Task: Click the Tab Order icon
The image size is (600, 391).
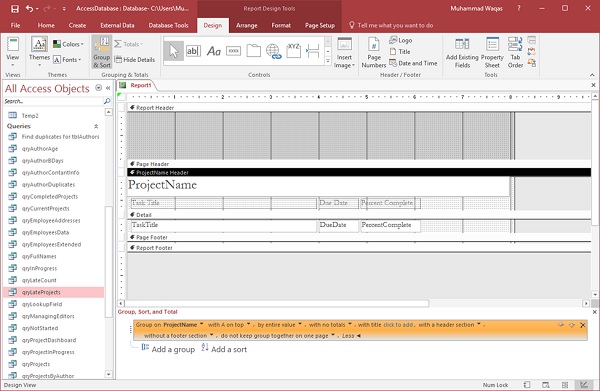Action: 515,53
